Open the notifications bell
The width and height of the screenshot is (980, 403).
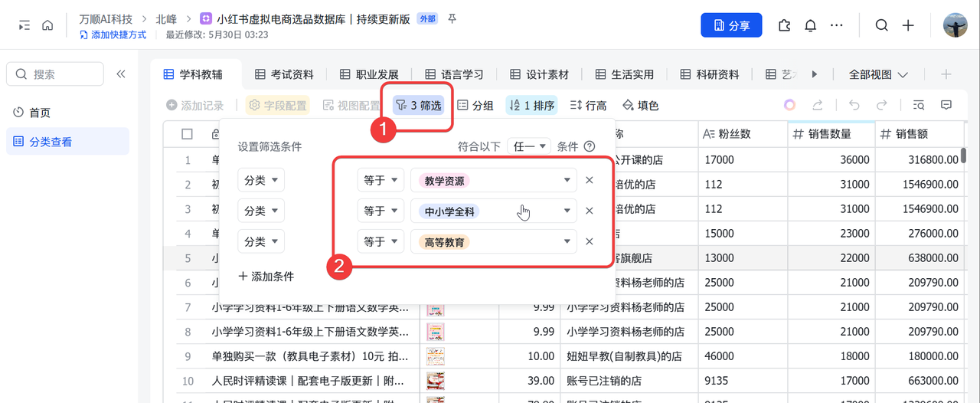coord(810,25)
